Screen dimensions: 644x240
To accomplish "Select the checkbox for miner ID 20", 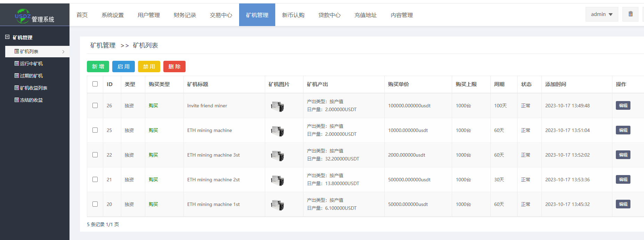I will point(95,204).
